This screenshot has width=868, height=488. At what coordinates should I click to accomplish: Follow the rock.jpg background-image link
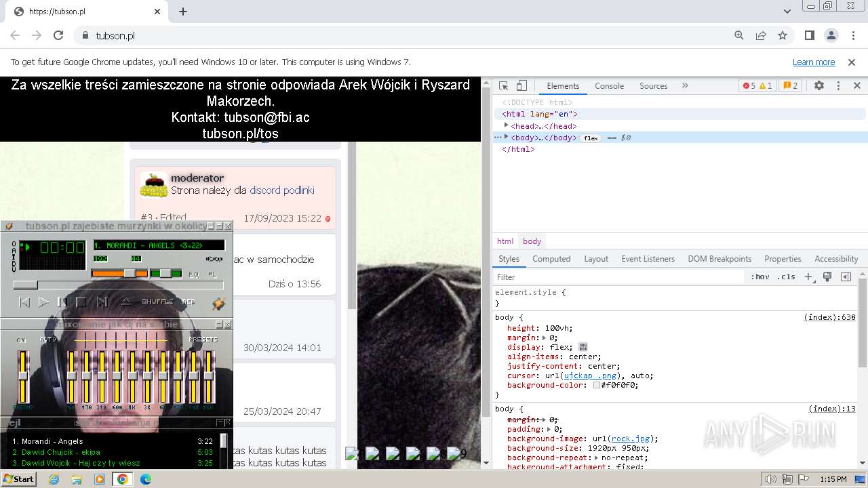point(631,439)
